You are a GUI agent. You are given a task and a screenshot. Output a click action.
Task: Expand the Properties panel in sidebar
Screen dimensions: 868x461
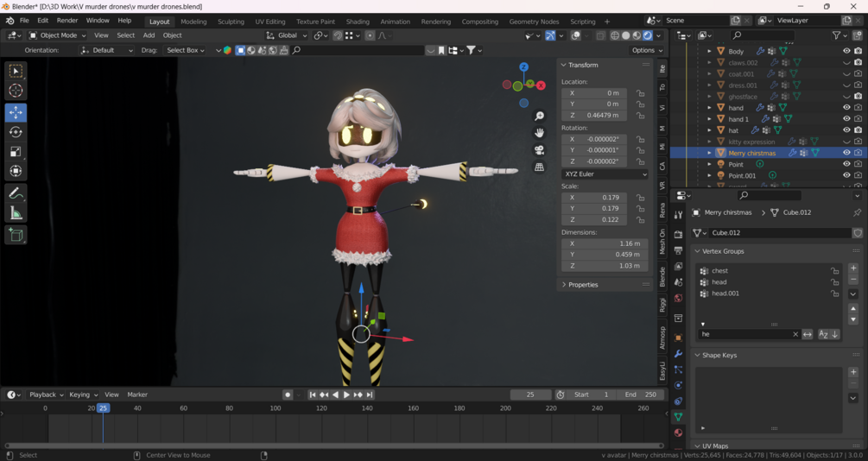[583, 285]
